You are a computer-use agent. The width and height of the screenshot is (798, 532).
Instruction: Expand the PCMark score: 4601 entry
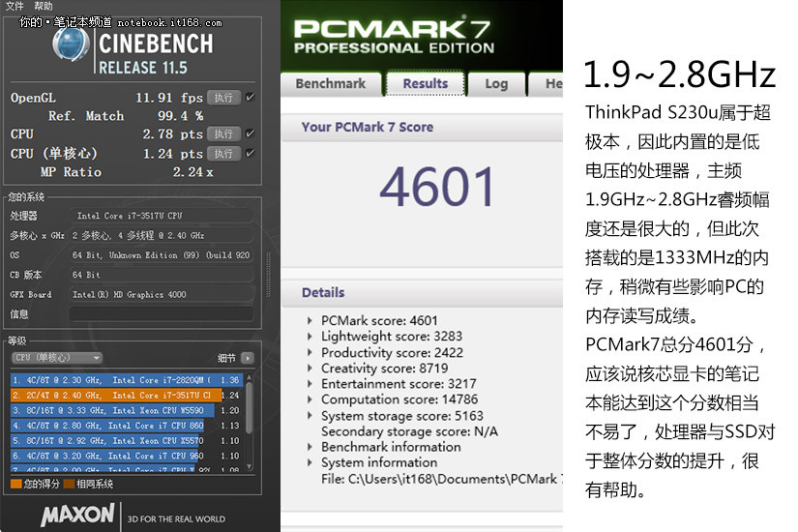coord(310,321)
